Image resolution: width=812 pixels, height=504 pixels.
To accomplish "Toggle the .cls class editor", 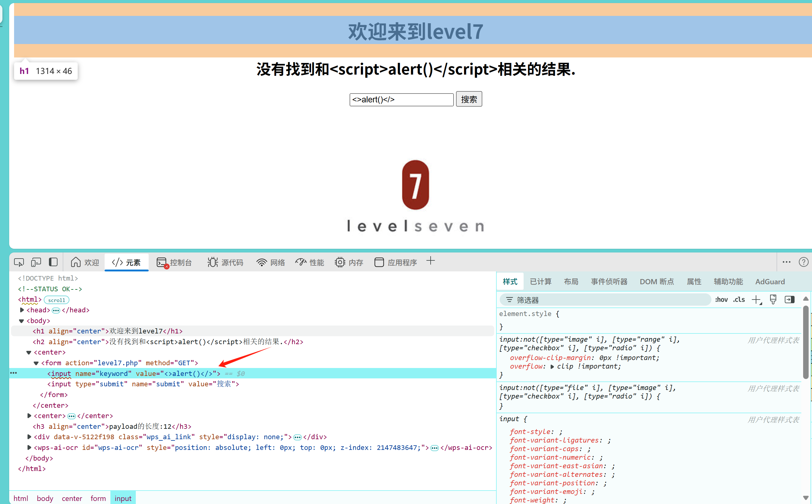I will point(739,300).
